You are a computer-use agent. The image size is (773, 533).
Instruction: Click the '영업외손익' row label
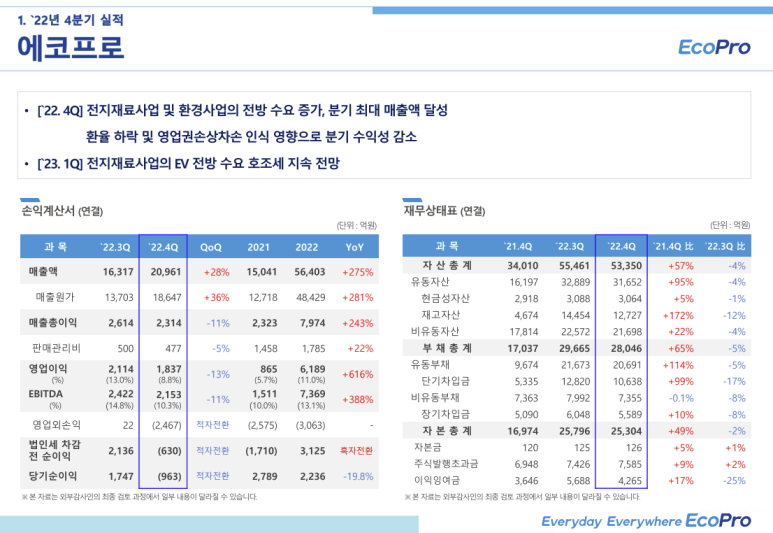[56, 425]
